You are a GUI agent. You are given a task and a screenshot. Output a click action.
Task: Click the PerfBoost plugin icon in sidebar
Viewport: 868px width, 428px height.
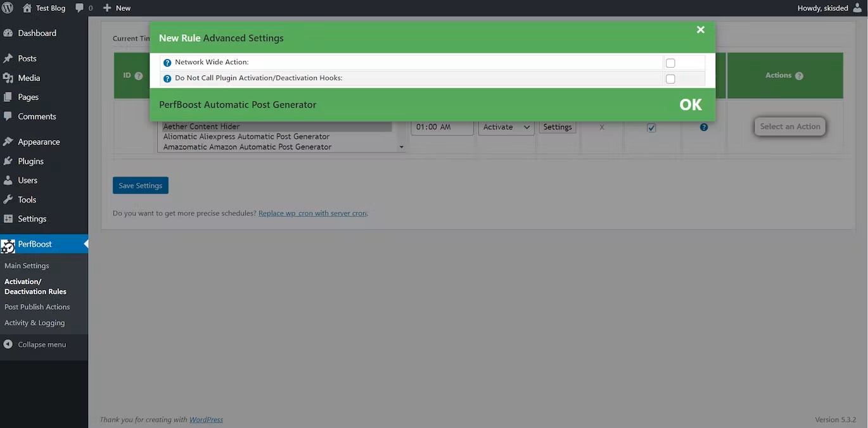[8, 246]
